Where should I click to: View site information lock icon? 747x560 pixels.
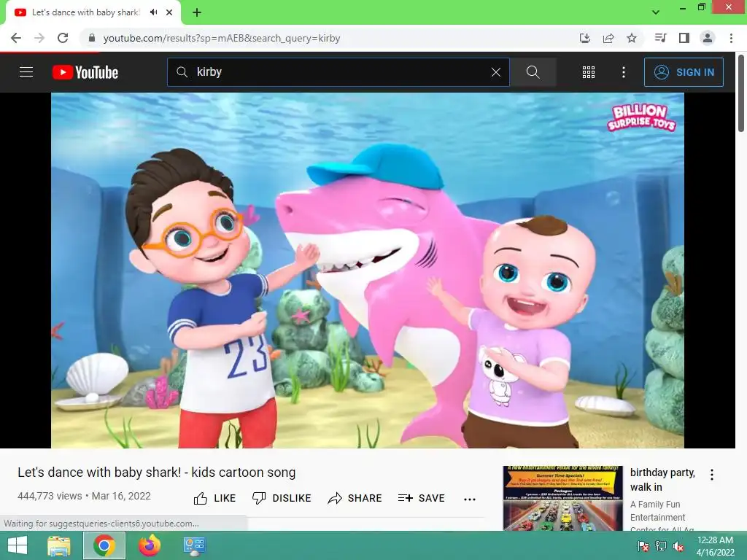coord(92,38)
